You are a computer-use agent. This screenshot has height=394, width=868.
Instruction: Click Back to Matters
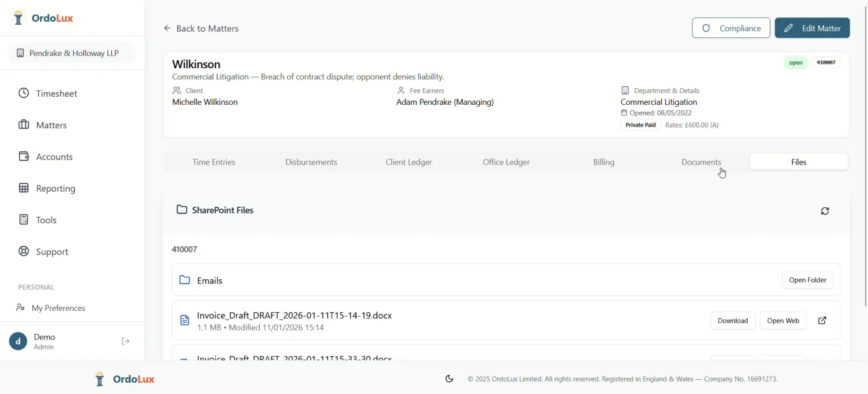tap(201, 28)
